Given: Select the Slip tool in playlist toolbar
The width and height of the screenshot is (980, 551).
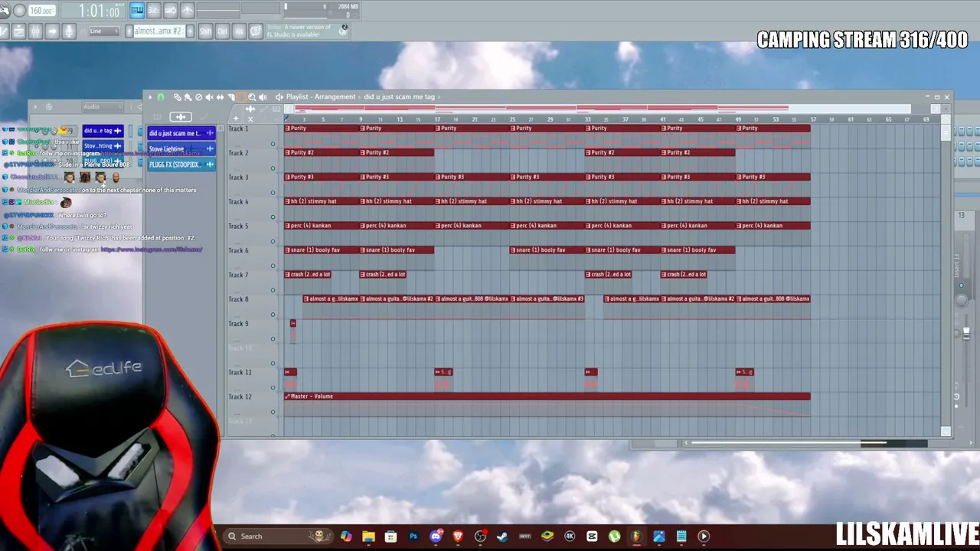Looking at the screenshot, I should 220,97.
